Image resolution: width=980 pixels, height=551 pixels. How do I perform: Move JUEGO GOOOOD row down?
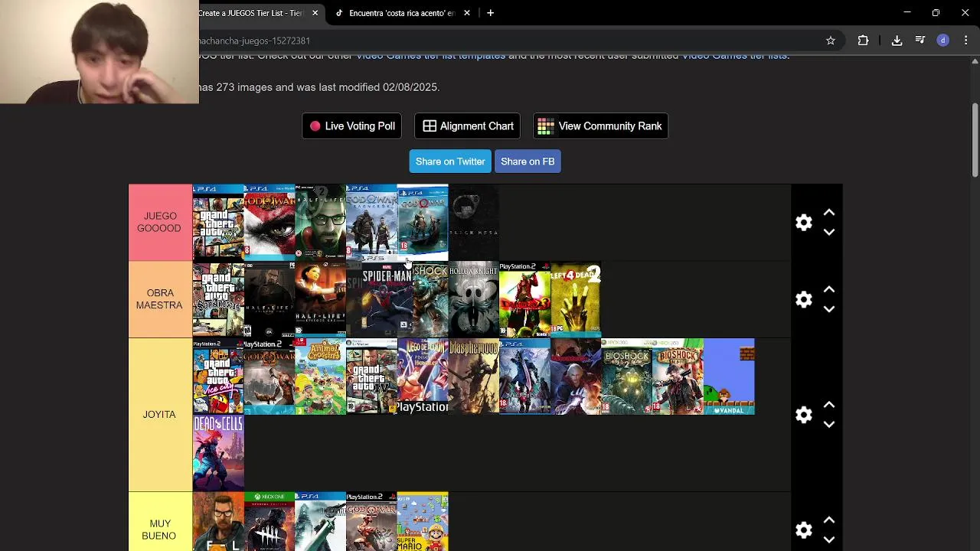coord(829,232)
